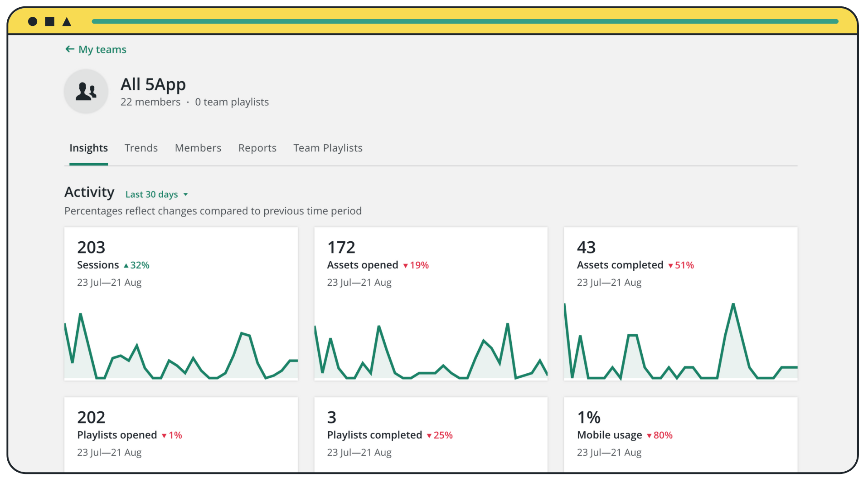This screenshot has height=488, width=868.
Task: Click the red down arrow beside Playlists completed
Action: click(x=429, y=435)
